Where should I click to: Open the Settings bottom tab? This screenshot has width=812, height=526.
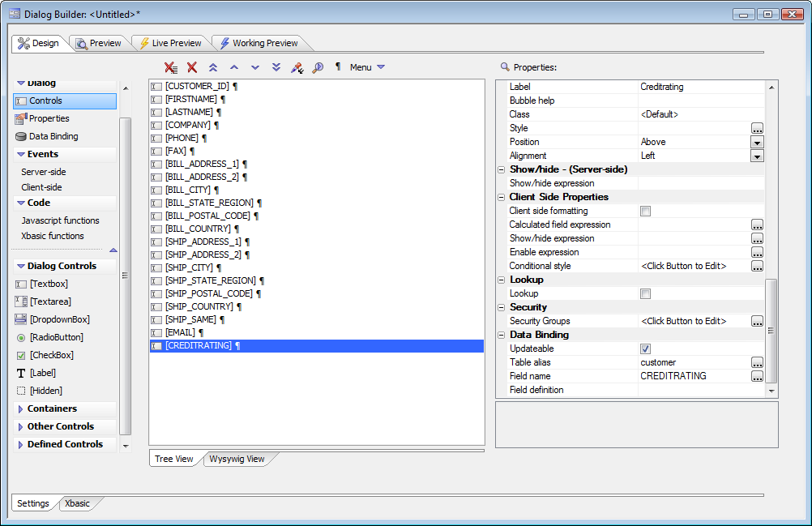point(33,504)
